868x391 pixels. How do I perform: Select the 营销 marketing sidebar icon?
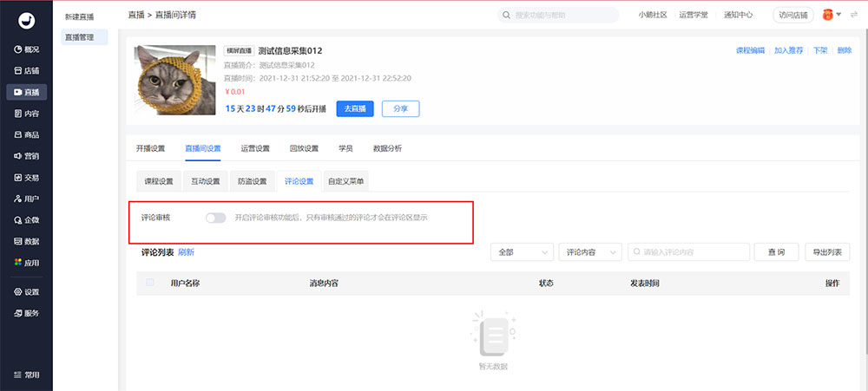click(17, 156)
